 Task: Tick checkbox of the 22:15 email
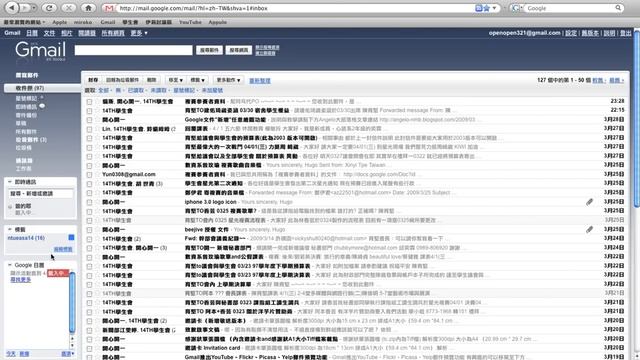pyautogui.click(x=89, y=111)
